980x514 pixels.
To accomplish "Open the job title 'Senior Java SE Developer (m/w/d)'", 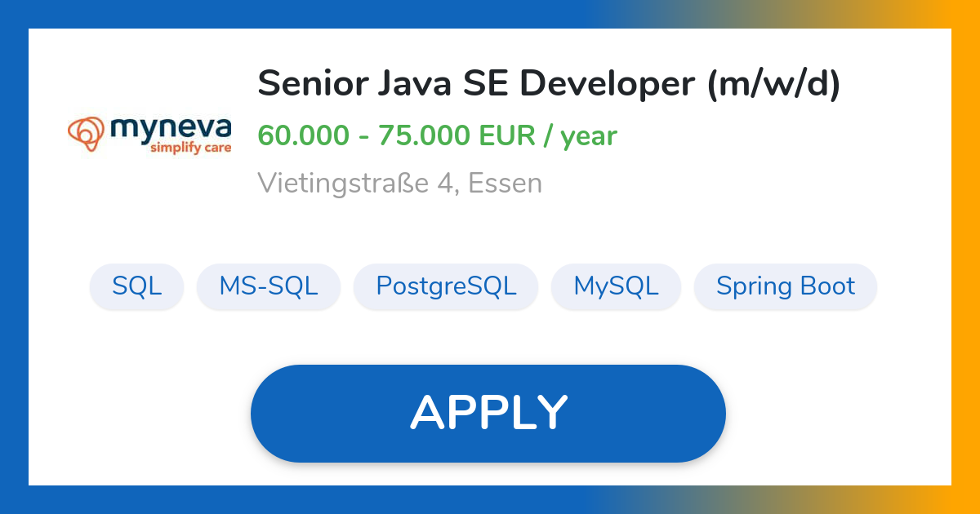I will 549,82.
